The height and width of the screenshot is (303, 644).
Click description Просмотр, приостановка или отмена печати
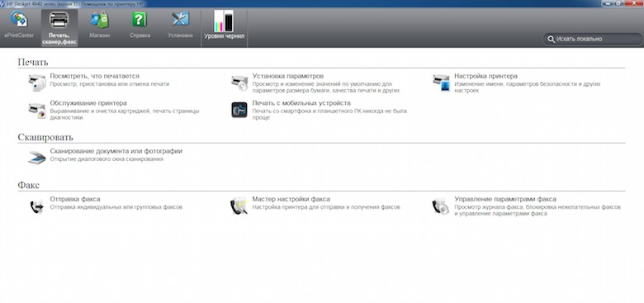[x=109, y=84]
